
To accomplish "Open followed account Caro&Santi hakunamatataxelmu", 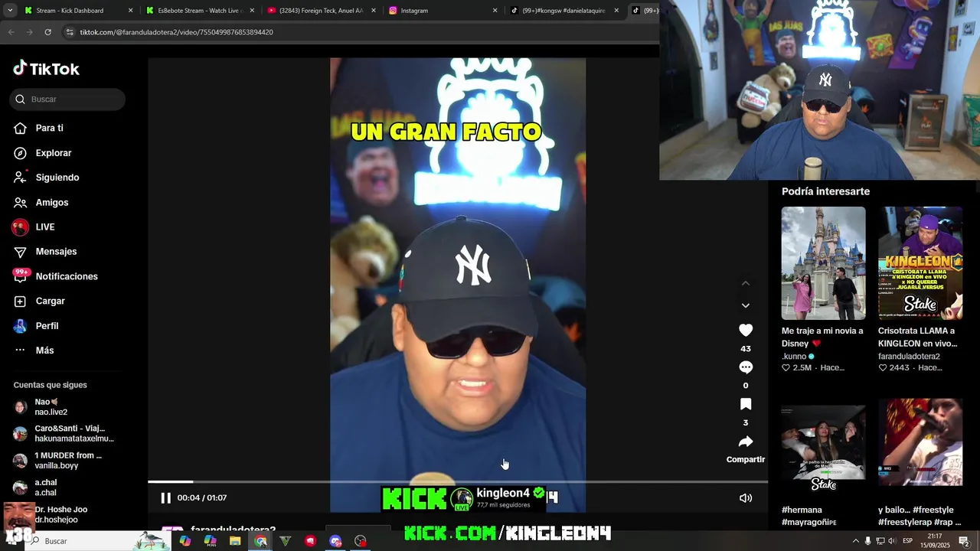I will 64,434.
